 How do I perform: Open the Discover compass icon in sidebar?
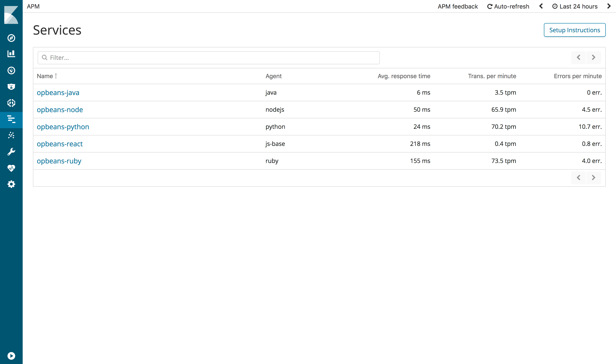(x=11, y=38)
